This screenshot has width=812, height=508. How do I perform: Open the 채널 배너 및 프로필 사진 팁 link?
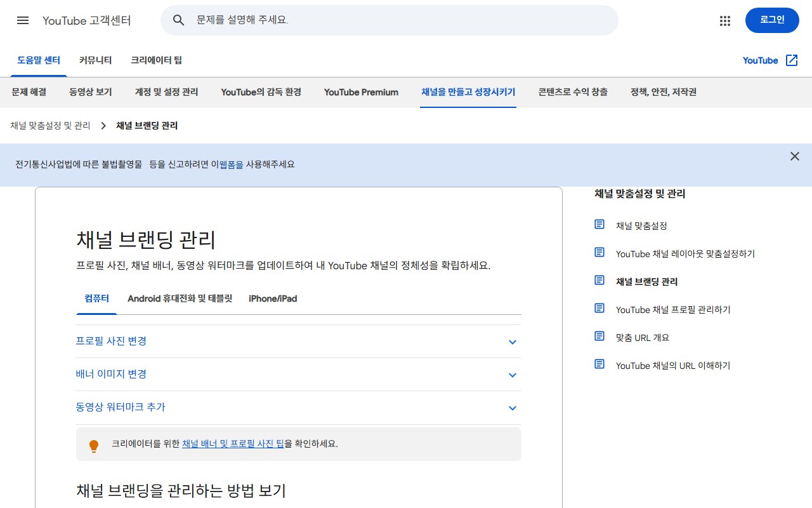233,444
